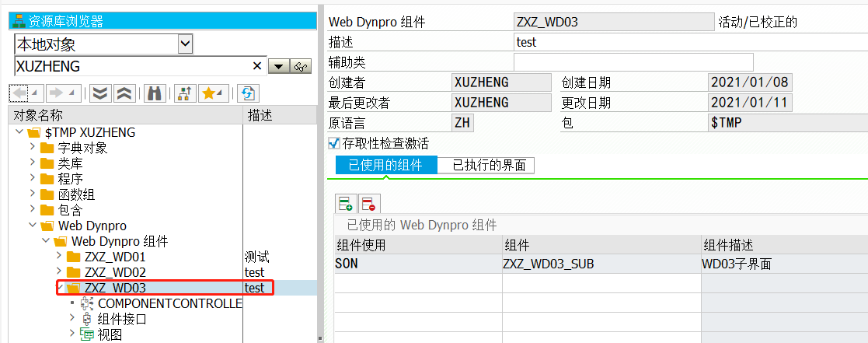The width and height of the screenshot is (868, 343).
Task: Collapse all nodes with double-up arrows
Action: click(x=124, y=93)
